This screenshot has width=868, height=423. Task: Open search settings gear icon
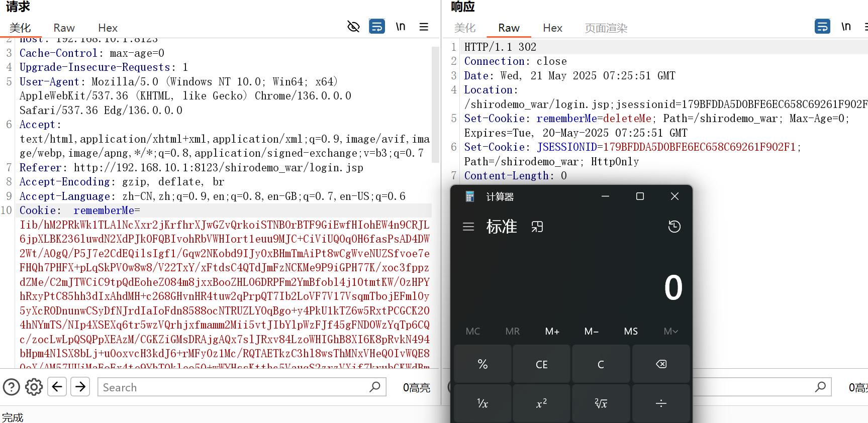click(x=34, y=387)
